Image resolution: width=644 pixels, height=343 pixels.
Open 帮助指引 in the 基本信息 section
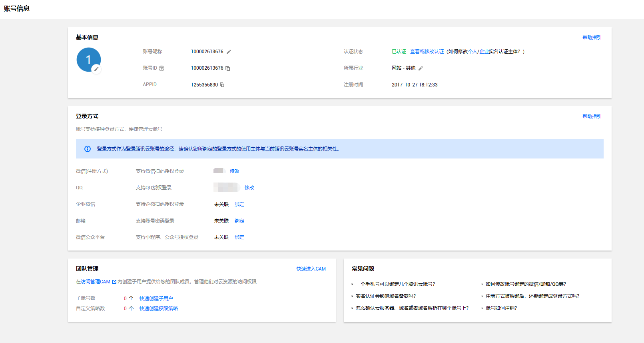pyautogui.click(x=592, y=38)
